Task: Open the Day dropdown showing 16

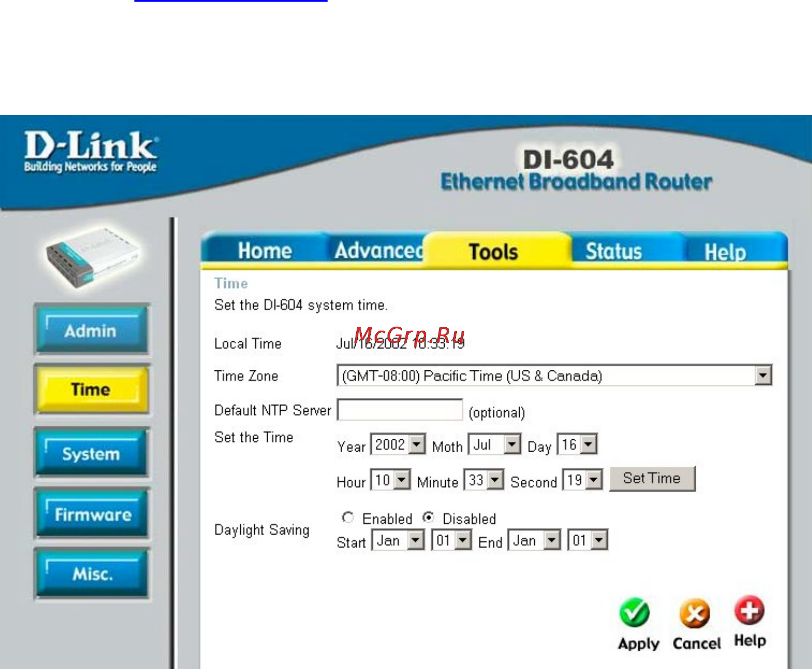Action: (577, 445)
